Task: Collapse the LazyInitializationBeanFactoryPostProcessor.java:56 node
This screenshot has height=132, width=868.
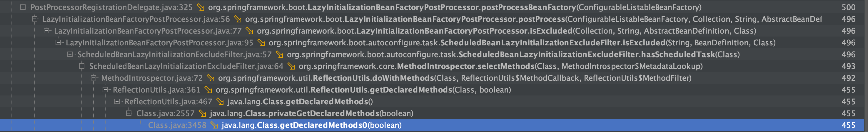Action: click(x=35, y=19)
